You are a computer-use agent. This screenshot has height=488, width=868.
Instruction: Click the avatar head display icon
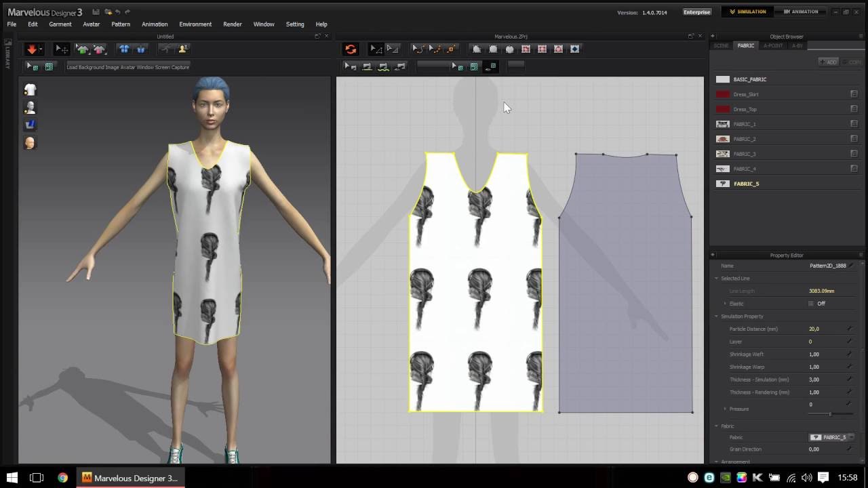click(x=30, y=107)
